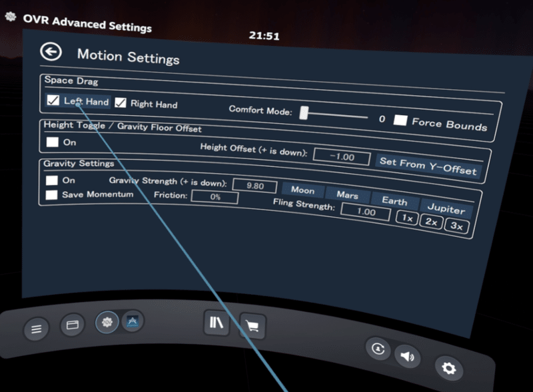
Task: Click the recenter view icon
Action: pyautogui.click(x=378, y=349)
